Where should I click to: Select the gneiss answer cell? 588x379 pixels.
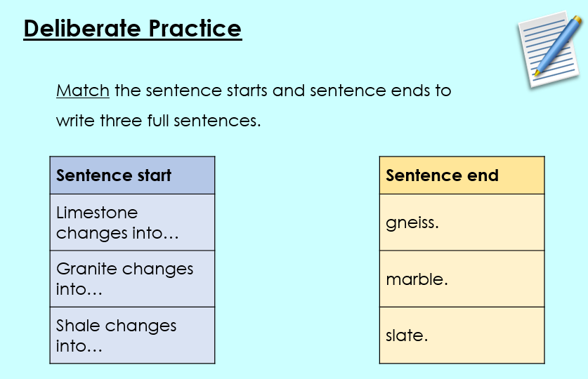[x=462, y=222]
